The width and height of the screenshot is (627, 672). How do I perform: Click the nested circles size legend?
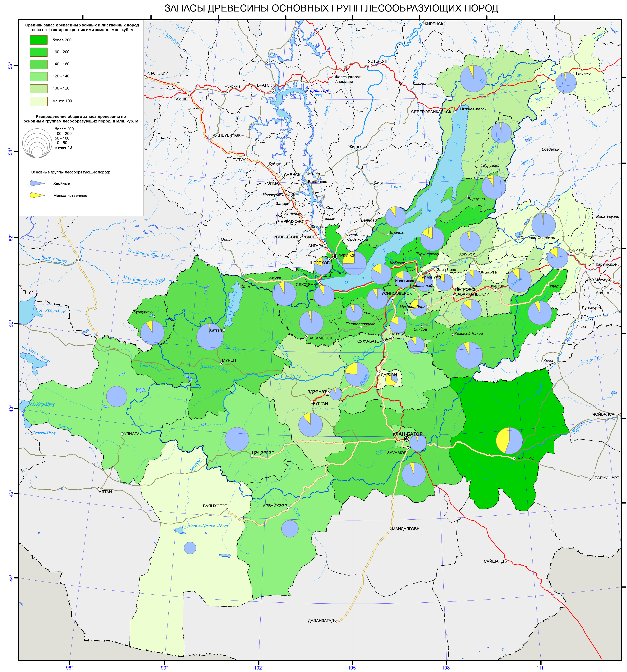click(x=37, y=143)
